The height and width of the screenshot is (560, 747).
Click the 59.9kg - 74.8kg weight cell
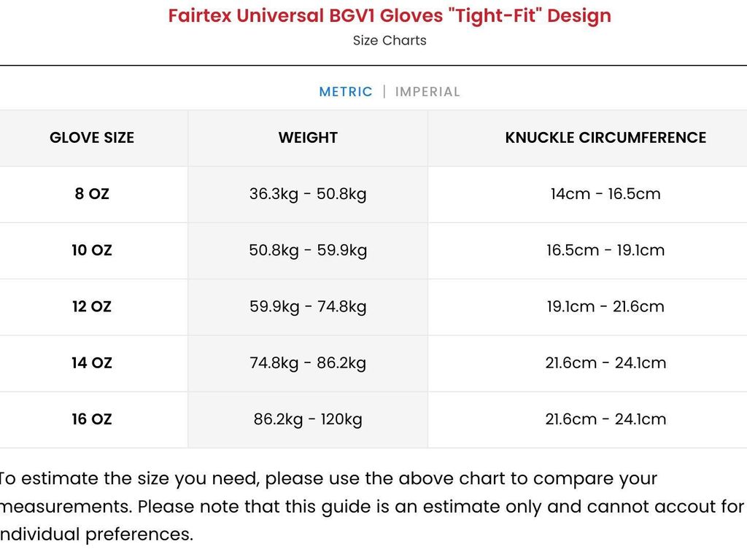pyautogui.click(x=308, y=306)
